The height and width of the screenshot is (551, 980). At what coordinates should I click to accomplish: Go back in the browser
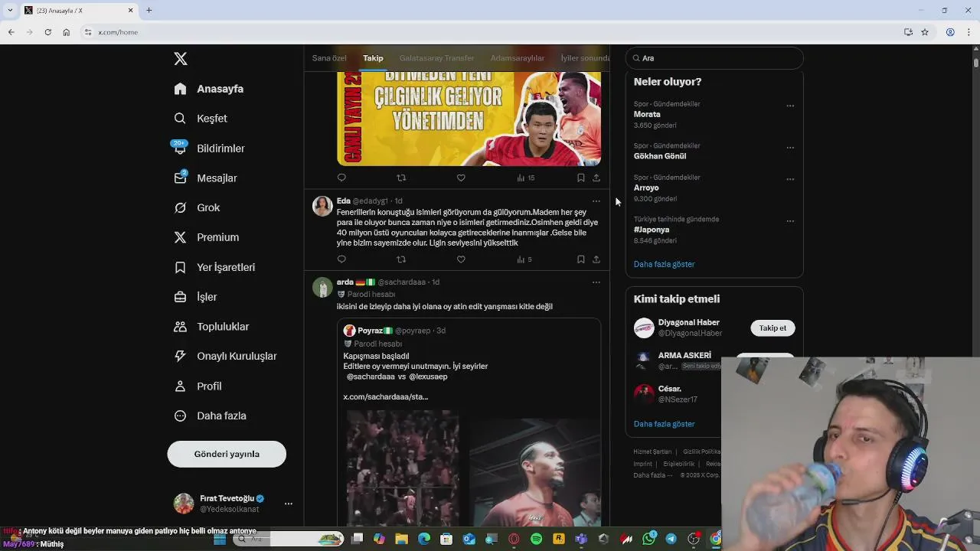click(11, 32)
